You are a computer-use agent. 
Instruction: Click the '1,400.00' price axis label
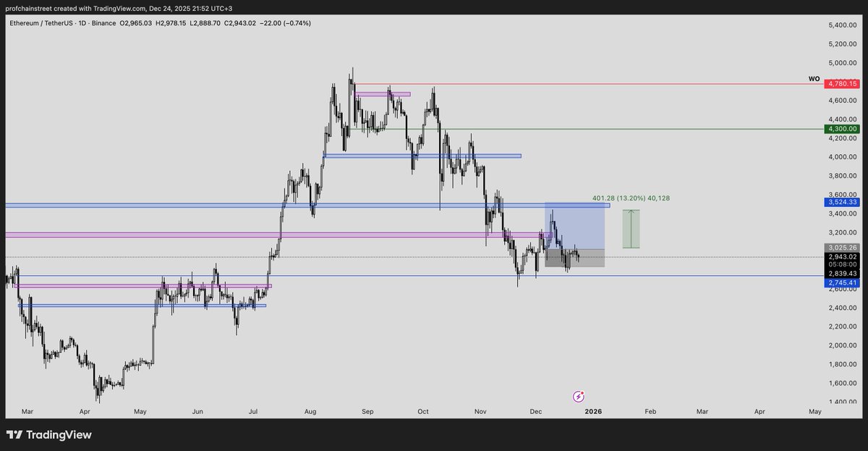(x=842, y=402)
